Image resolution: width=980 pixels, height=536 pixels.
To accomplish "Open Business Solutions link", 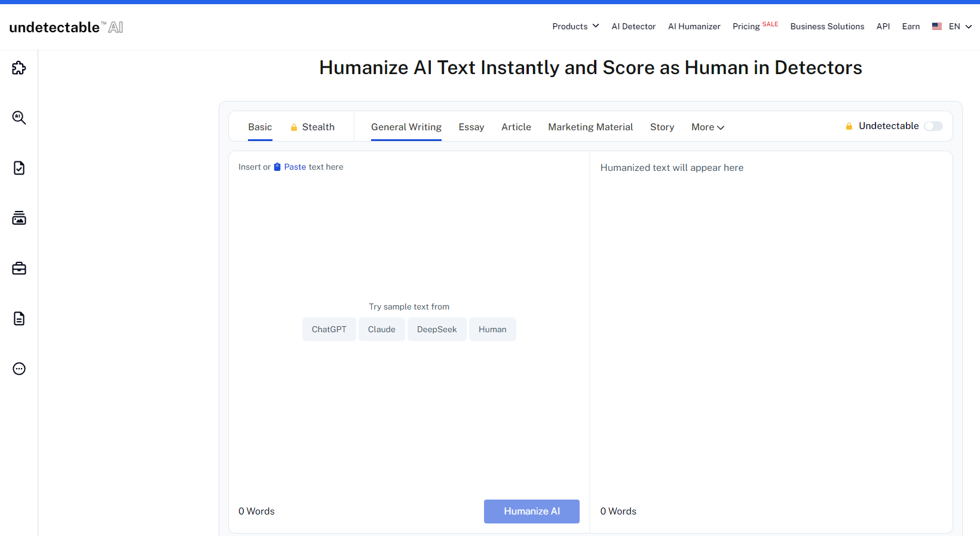I will tap(827, 26).
